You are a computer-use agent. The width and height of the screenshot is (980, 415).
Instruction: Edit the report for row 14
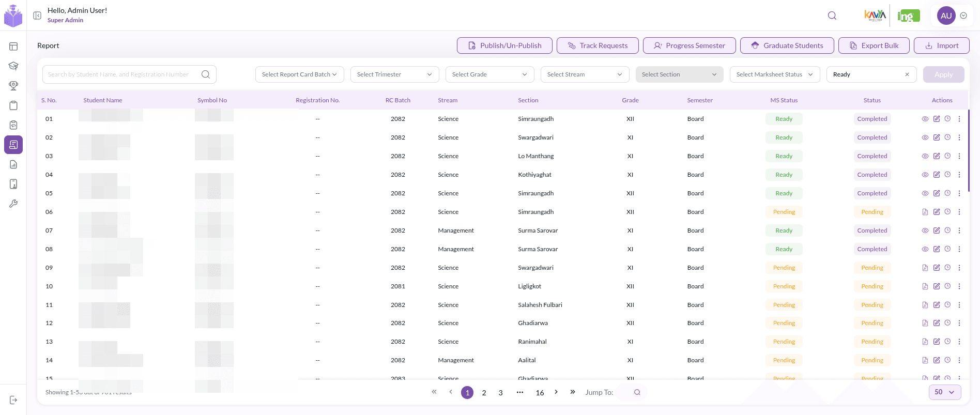point(937,360)
